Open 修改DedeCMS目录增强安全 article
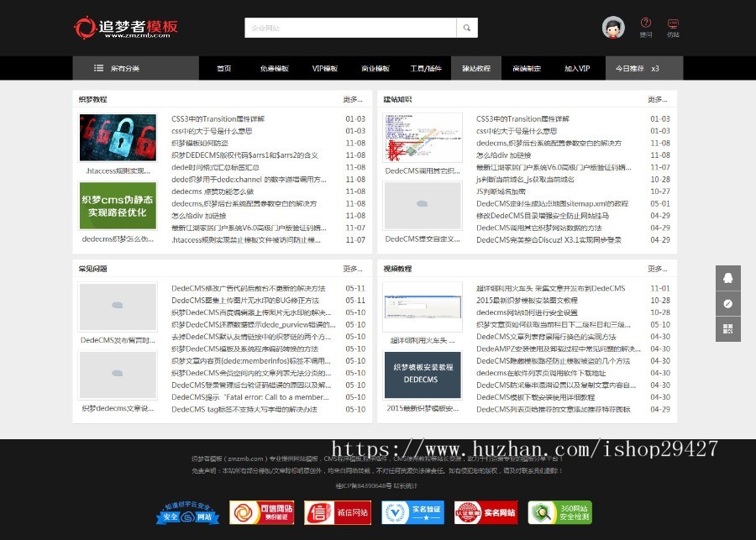This screenshot has width=756, height=540. pyautogui.click(x=543, y=216)
